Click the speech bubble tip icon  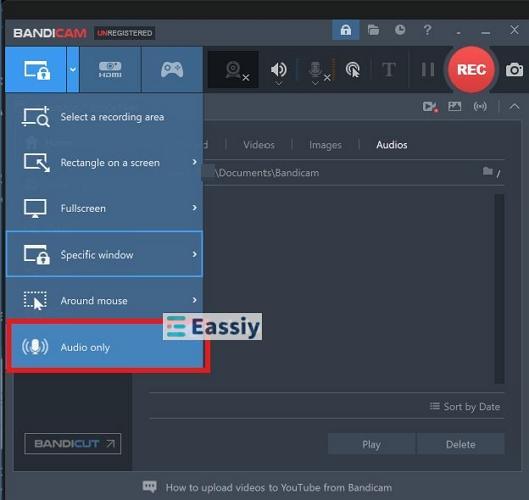point(149,487)
